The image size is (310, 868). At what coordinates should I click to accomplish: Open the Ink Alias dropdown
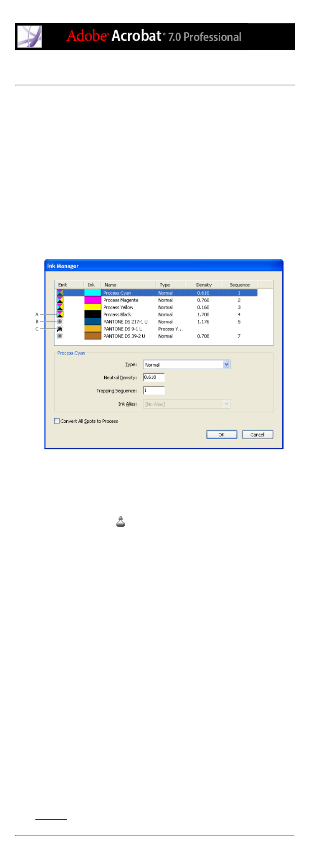[226, 404]
